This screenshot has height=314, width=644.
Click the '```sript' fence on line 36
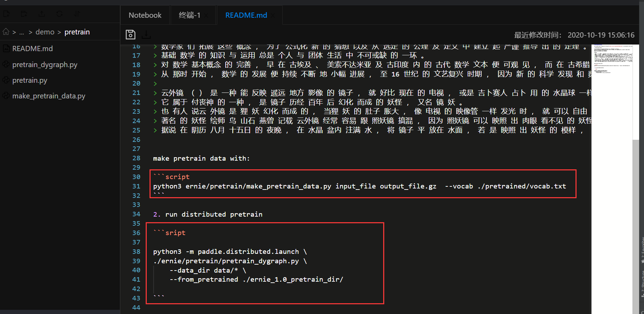(x=169, y=233)
